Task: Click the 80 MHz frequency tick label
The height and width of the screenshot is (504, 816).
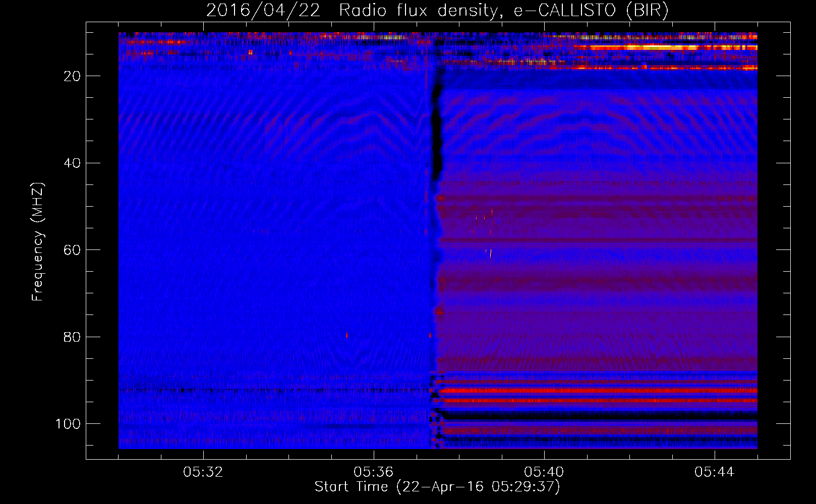Action: point(73,337)
